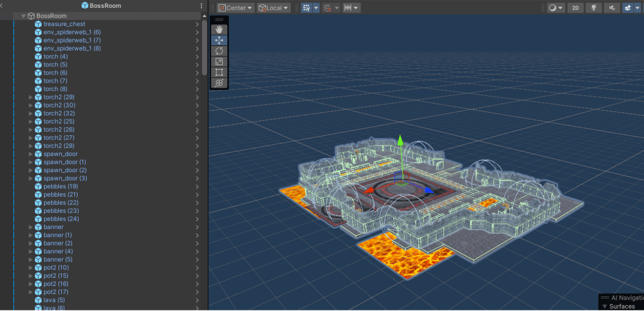The image size is (644, 311).
Task: Select spawn_door (2) in the hierarchy
Action: [65, 170]
